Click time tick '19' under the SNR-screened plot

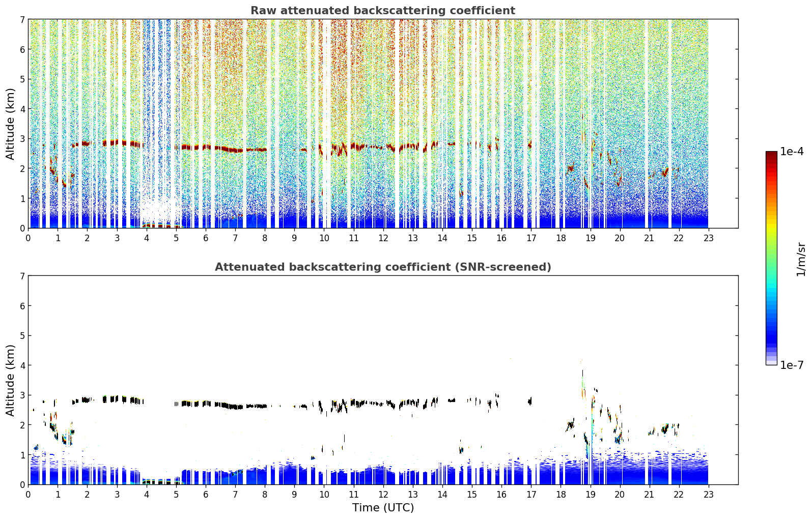(590, 495)
